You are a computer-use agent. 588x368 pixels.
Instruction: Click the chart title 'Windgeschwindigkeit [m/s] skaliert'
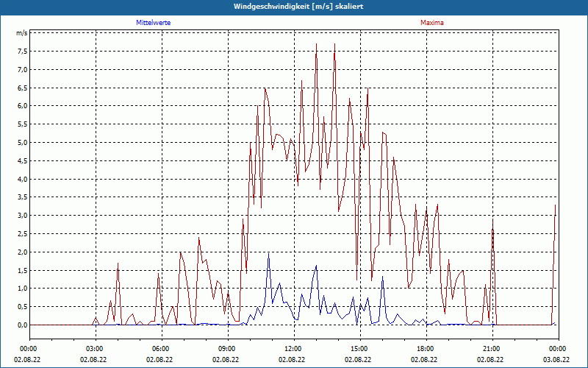coord(298,7)
